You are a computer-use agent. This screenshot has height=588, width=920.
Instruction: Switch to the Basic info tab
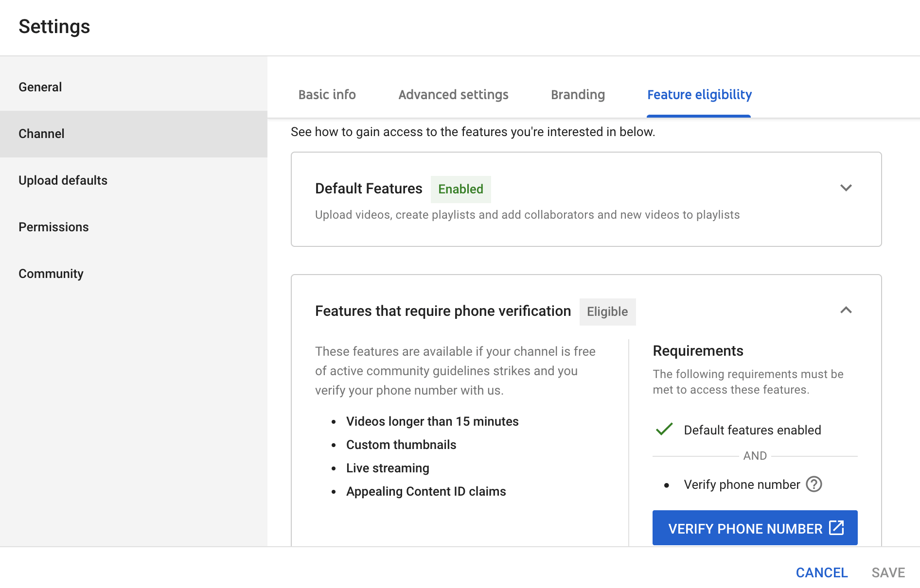click(327, 94)
